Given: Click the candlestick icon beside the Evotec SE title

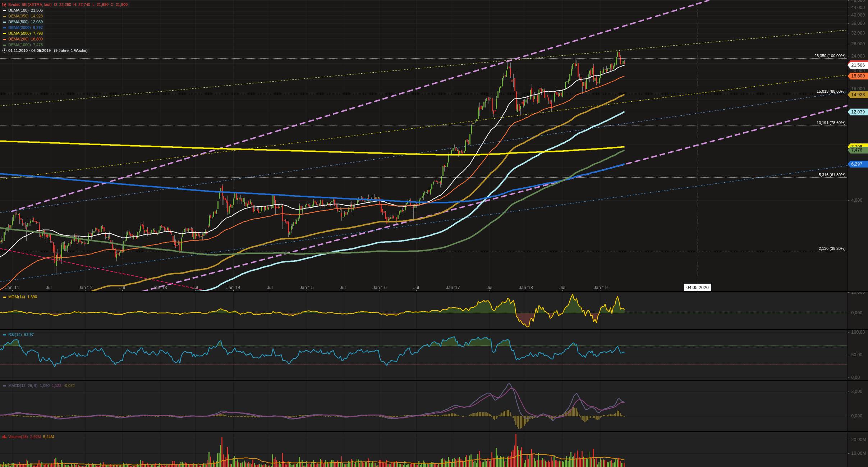Looking at the screenshot, I should click(4, 5).
